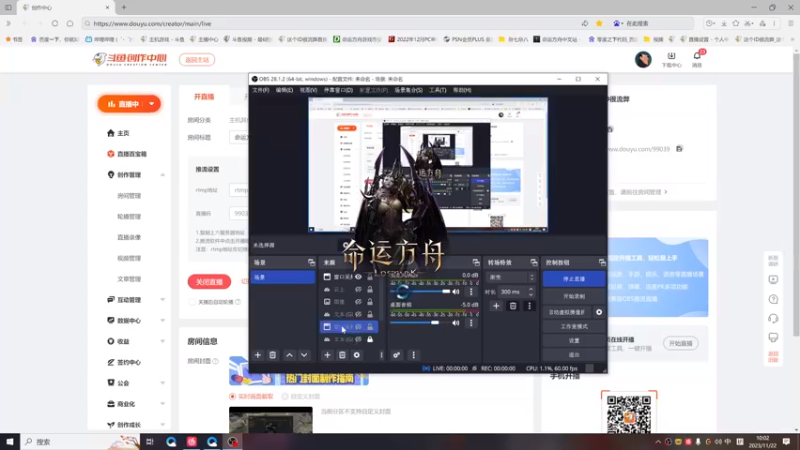800x450 pixels.
Task: Click 开始录制 in OBS controls
Action: point(574,296)
